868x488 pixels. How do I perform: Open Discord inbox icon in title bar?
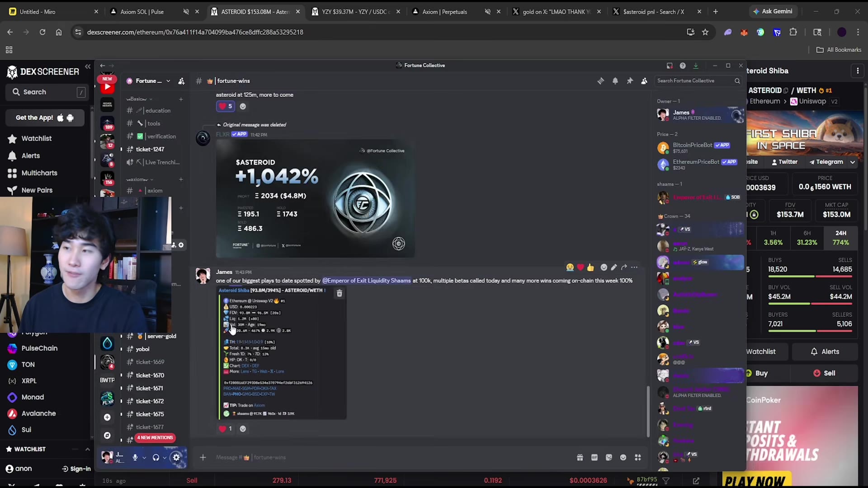coord(670,66)
